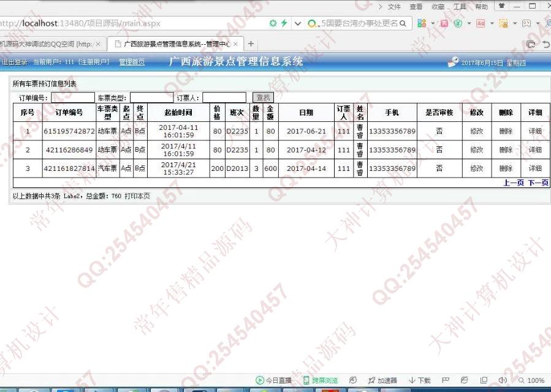Expand the address bar history dropdown arrow

(298, 23)
